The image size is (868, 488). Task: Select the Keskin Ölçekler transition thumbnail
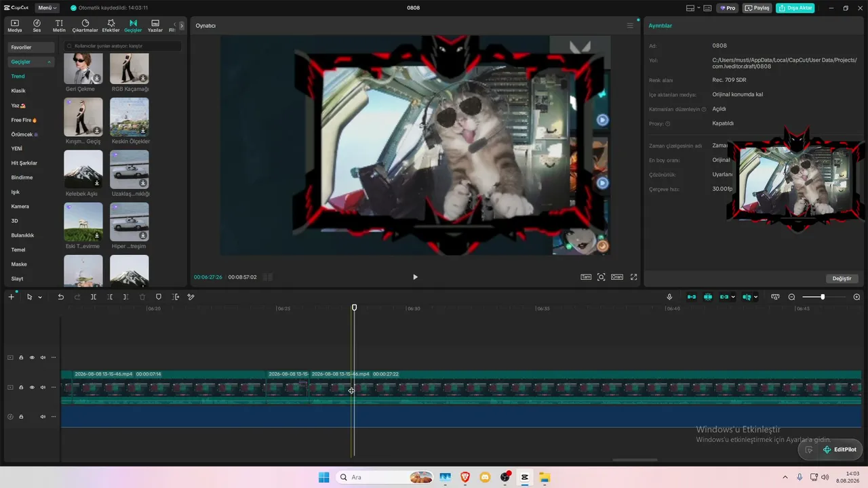coord(129,117)
